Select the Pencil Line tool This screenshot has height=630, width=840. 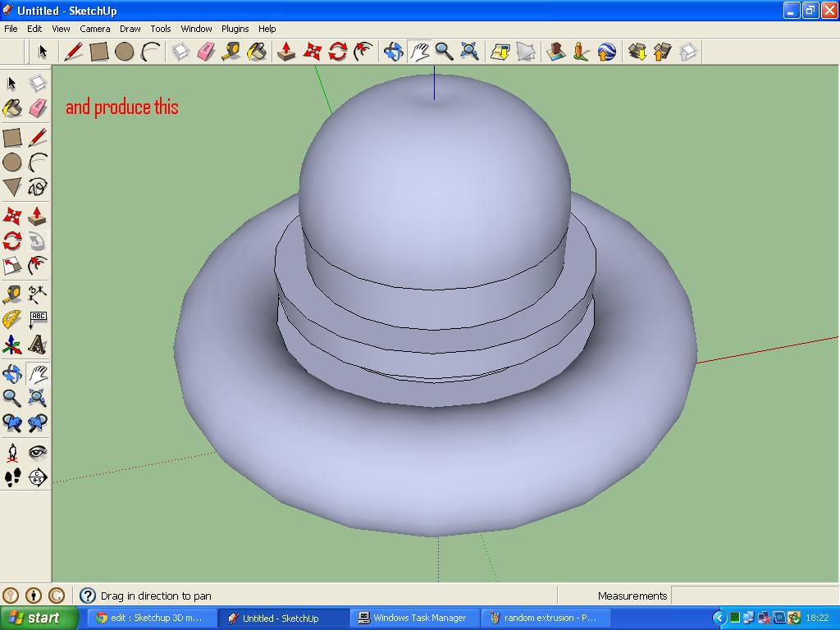click(37, 136)
